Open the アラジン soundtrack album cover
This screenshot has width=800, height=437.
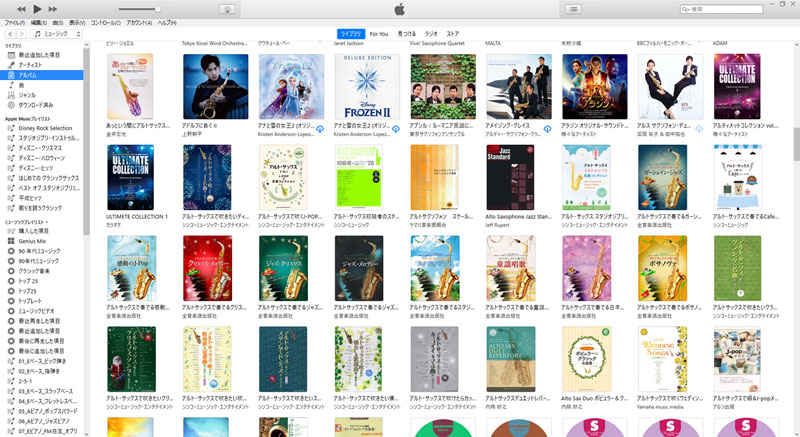click(594, 87)
